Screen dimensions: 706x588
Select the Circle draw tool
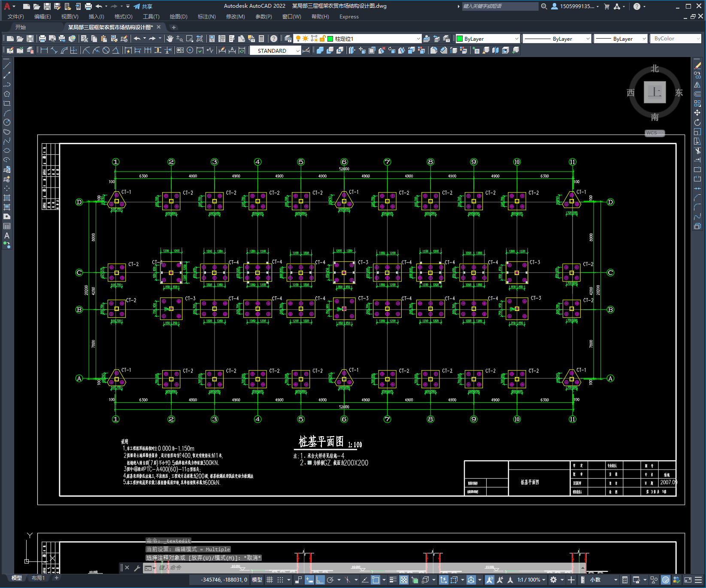pyautogui.click(x=7, y=122)
